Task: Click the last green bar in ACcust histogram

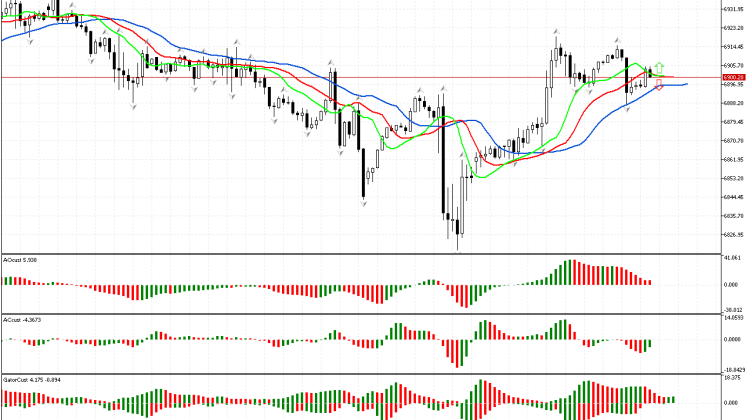Action: pyautogui.click(x=650, y=344)
